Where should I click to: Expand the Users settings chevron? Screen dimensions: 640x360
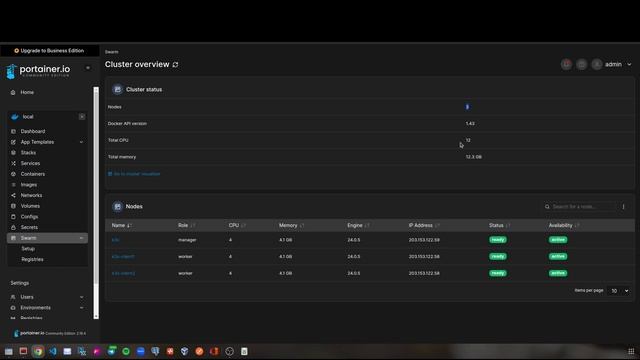click(x=81, y=297)
